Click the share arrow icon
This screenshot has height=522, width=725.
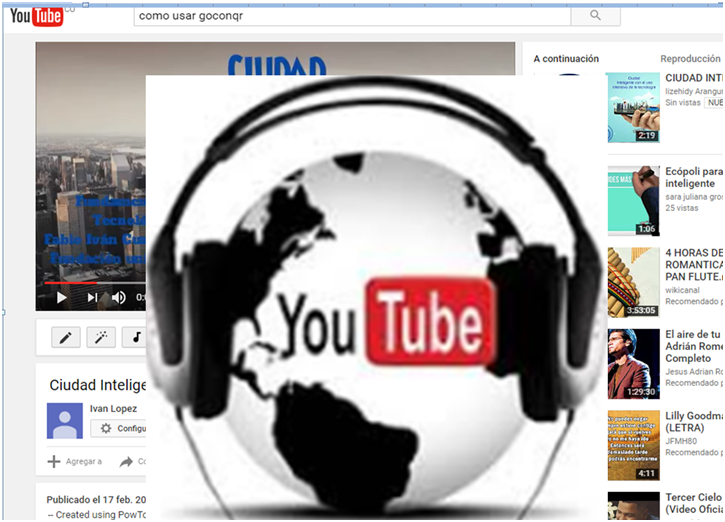click(x=126, y=461)
